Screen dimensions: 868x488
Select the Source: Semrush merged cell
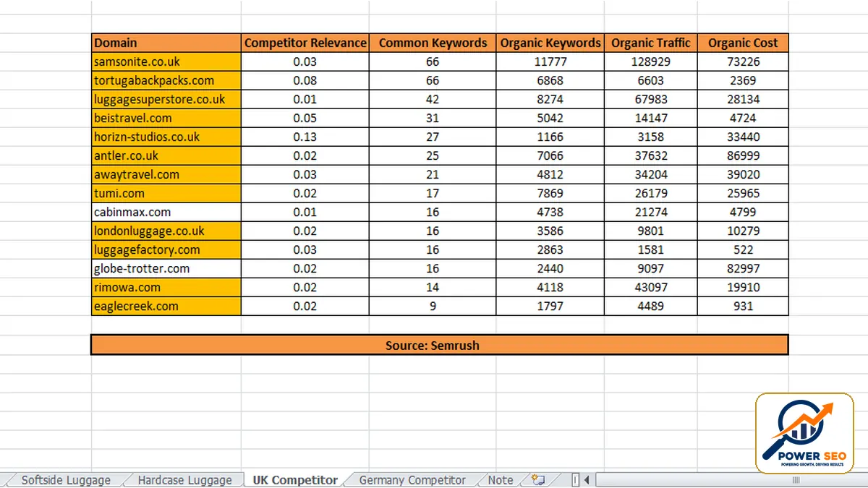pyautogui.click(x=440, y=345)
